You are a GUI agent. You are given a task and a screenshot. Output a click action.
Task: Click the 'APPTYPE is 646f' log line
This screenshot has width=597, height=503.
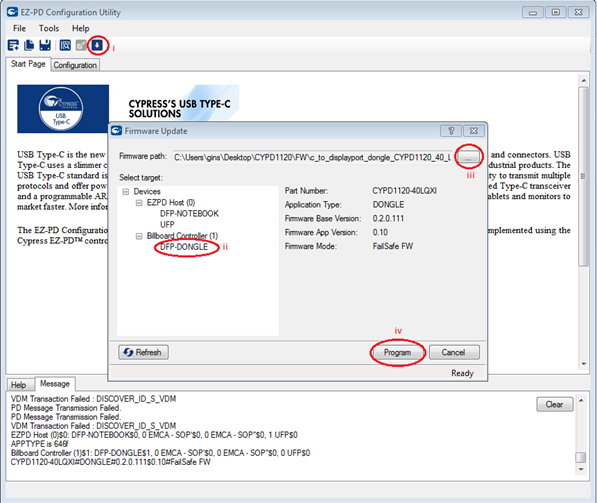[40, 444]
